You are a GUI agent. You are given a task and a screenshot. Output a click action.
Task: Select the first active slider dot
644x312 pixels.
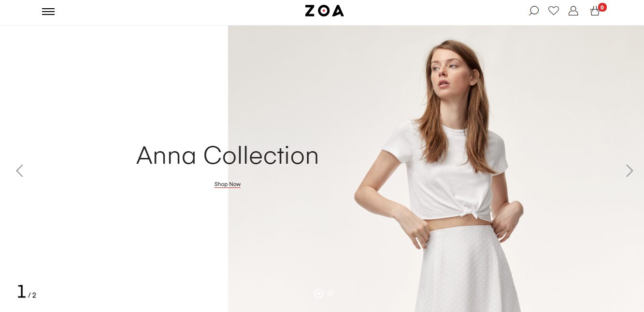coord(318,293)
